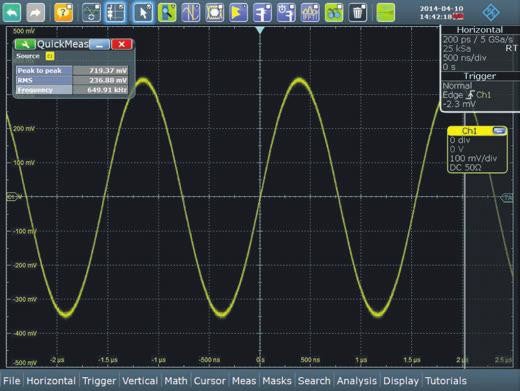The image size is (520, 391).
Task: Click the 100 mV/div vertical scale
Action: click(473, 158)
